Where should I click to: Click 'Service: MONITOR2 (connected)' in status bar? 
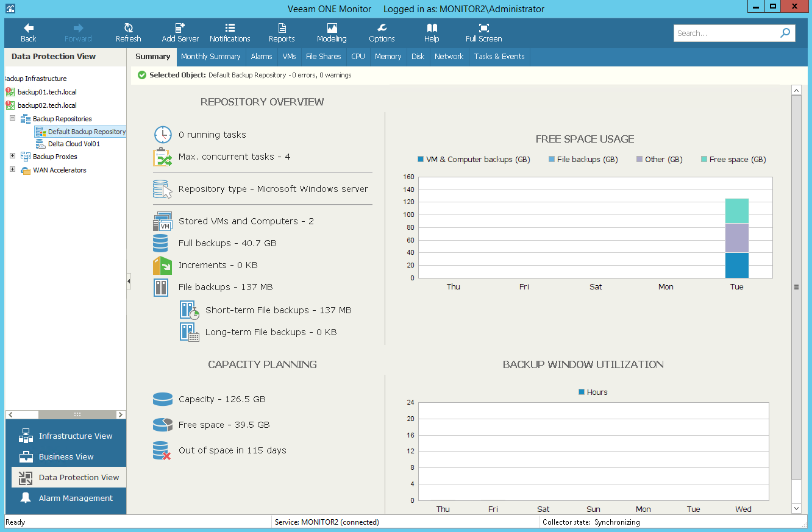(327, 522)
